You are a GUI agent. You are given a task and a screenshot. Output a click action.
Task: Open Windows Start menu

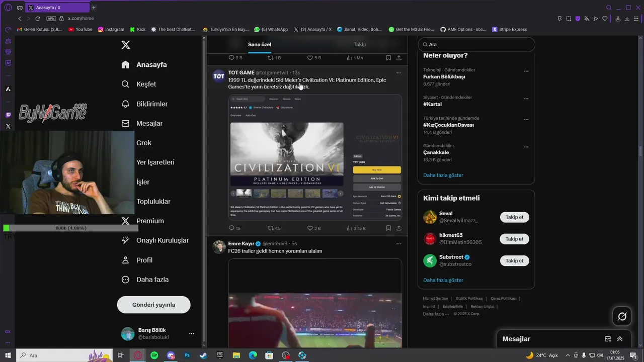pos(8,355)
